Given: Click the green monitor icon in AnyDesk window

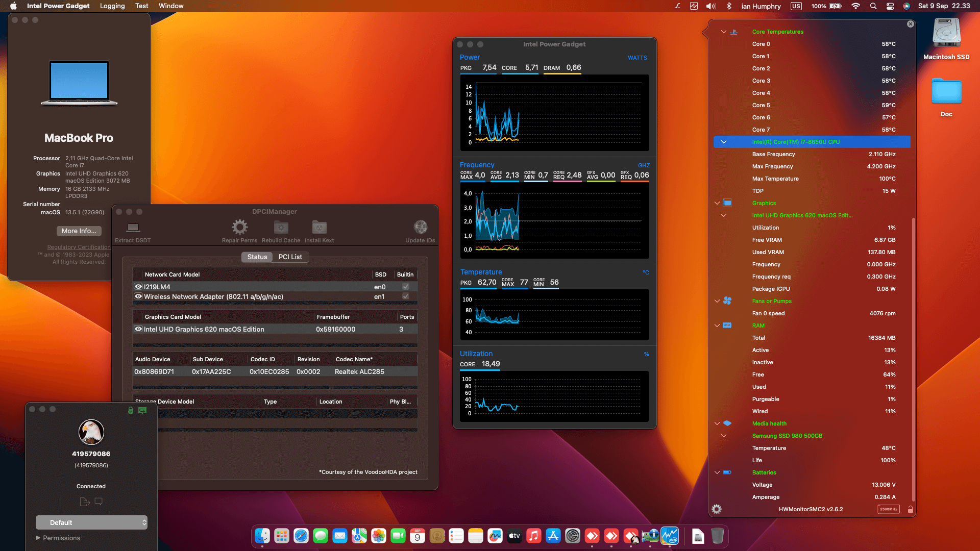Looking at the screenshot, I should [x=142, y=410].
